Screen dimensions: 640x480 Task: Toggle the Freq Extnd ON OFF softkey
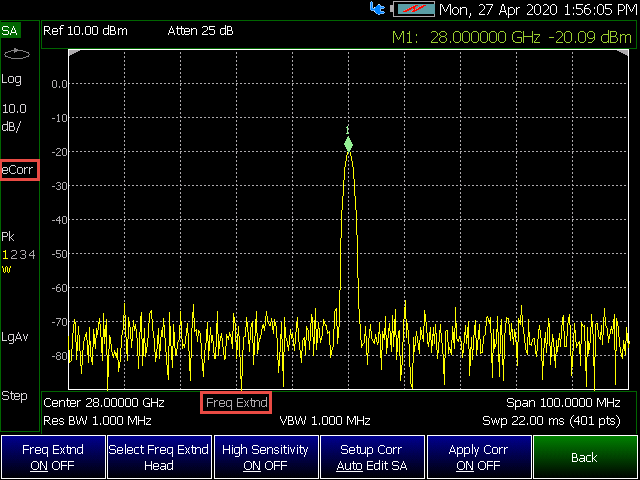click(x=53, y=457)
